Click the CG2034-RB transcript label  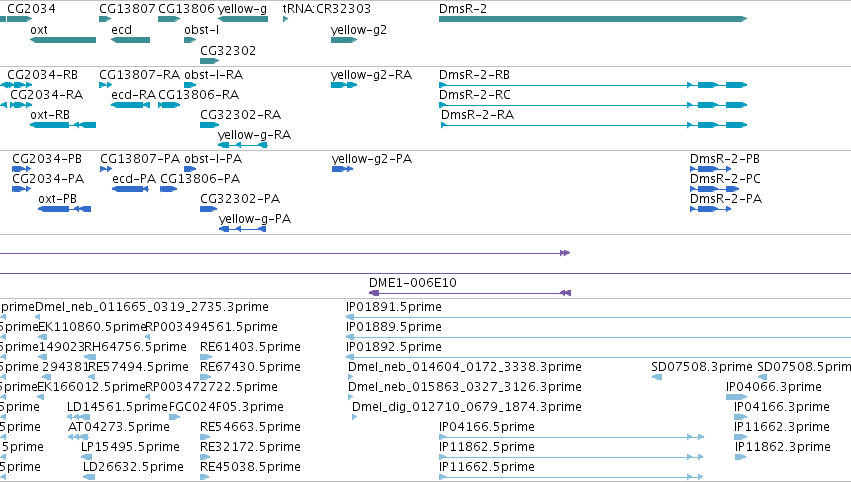pos(42,74)
